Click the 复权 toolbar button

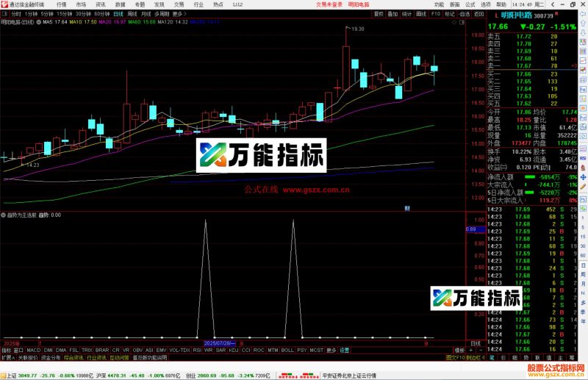(x=379, y=14)
